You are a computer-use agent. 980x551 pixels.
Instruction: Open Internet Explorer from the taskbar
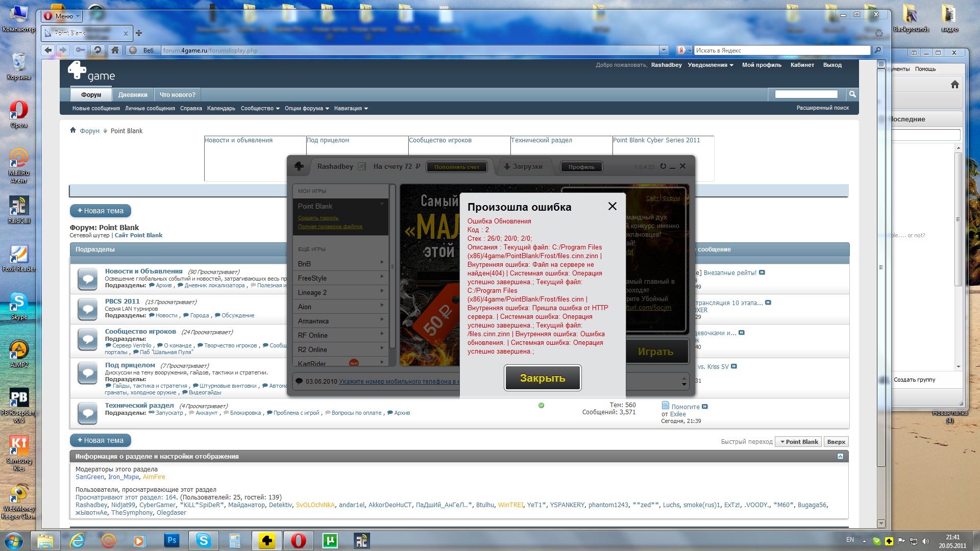[x=77, y=540]
